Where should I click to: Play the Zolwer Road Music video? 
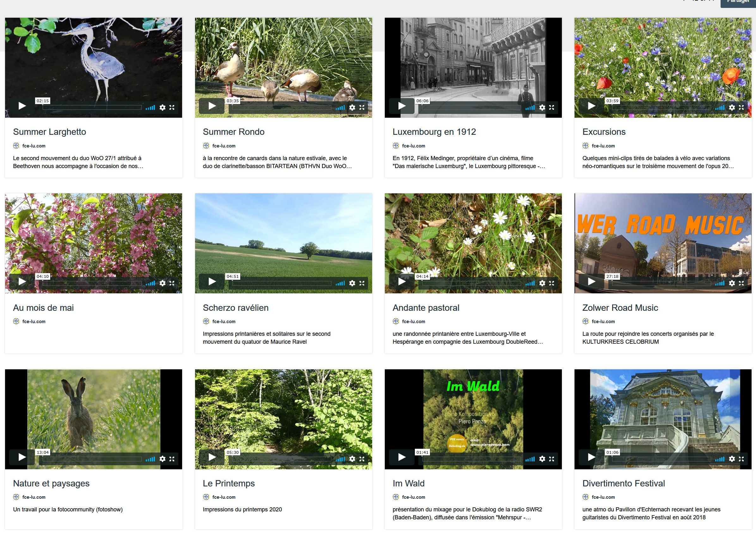pos(591,282)
